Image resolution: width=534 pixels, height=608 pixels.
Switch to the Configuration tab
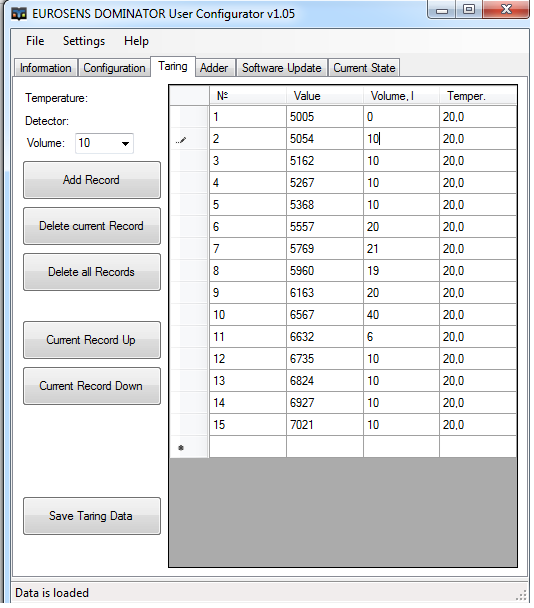[x=114, y=68]
